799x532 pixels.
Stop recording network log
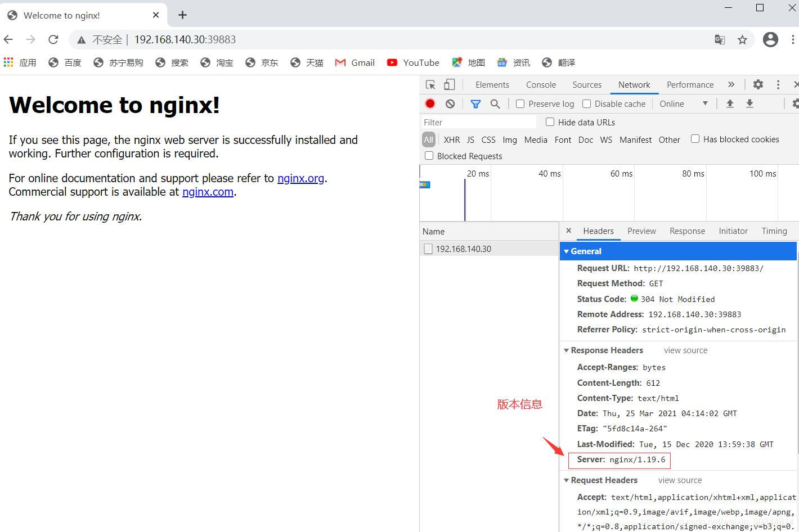tap(430, 103)
